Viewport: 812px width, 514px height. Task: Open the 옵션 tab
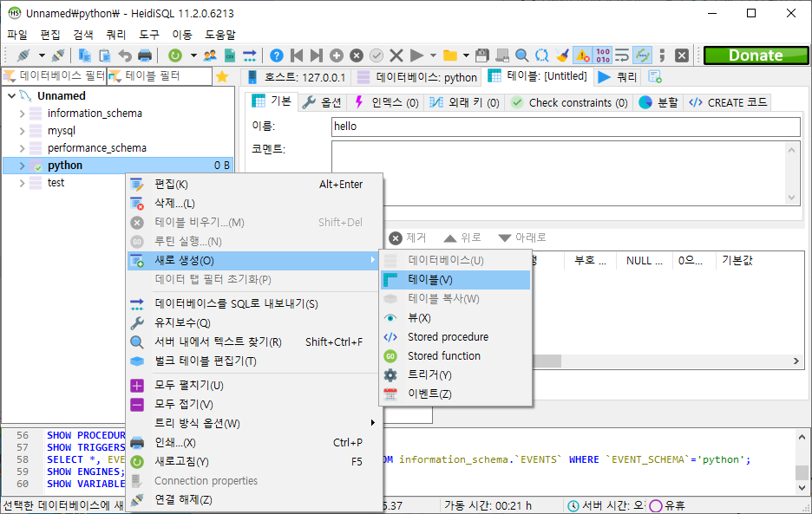(322, 102)
